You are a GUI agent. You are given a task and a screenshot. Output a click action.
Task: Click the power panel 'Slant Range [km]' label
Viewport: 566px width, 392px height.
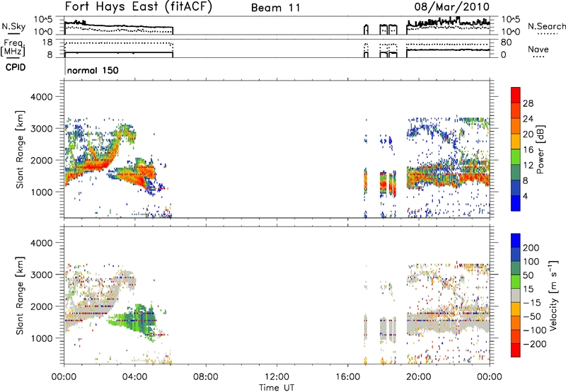click(x=21, y=149)
